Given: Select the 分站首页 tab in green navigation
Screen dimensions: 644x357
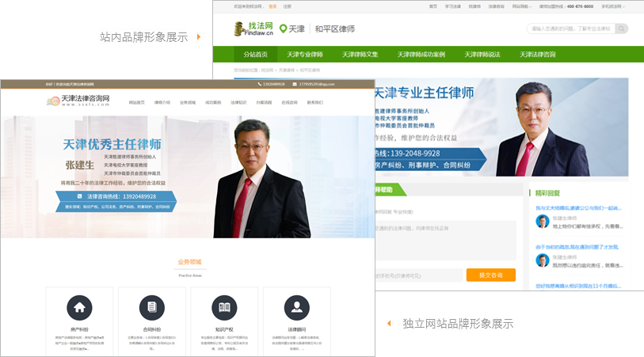Looking at the screenshot, I should tap(256, 54).
